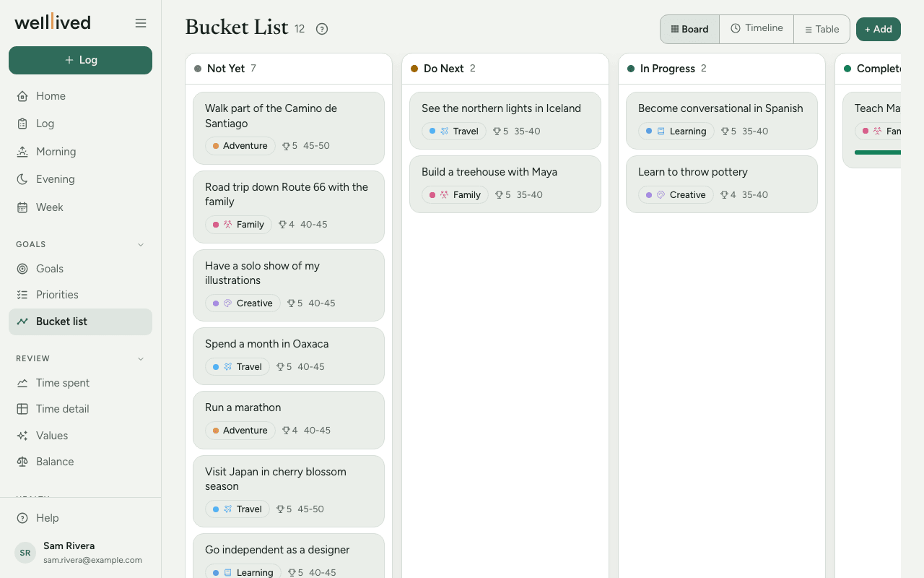Open the wellived logo link
Image resolution: width=924 pixels, height=578 pixels.
(x=53, y=22)
